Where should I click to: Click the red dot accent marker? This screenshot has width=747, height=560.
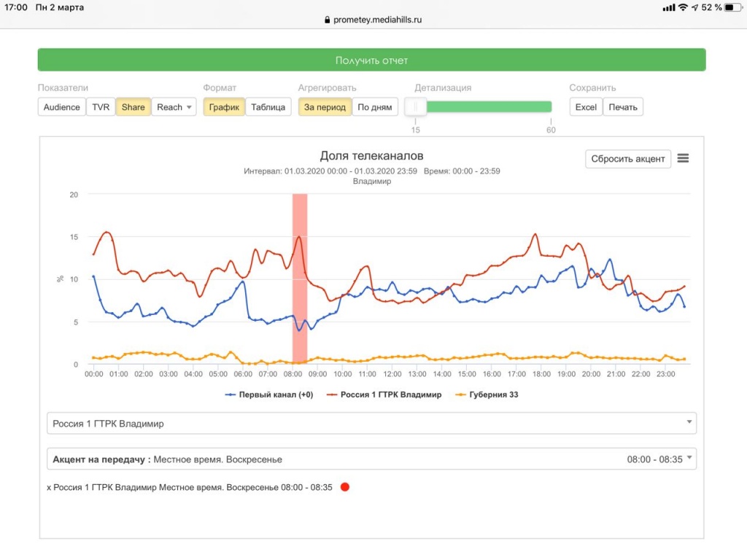click(345, 486)
